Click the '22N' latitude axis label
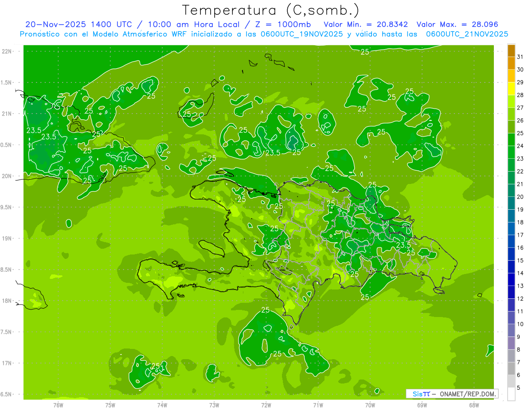532x411 pixels. point(7,51)
